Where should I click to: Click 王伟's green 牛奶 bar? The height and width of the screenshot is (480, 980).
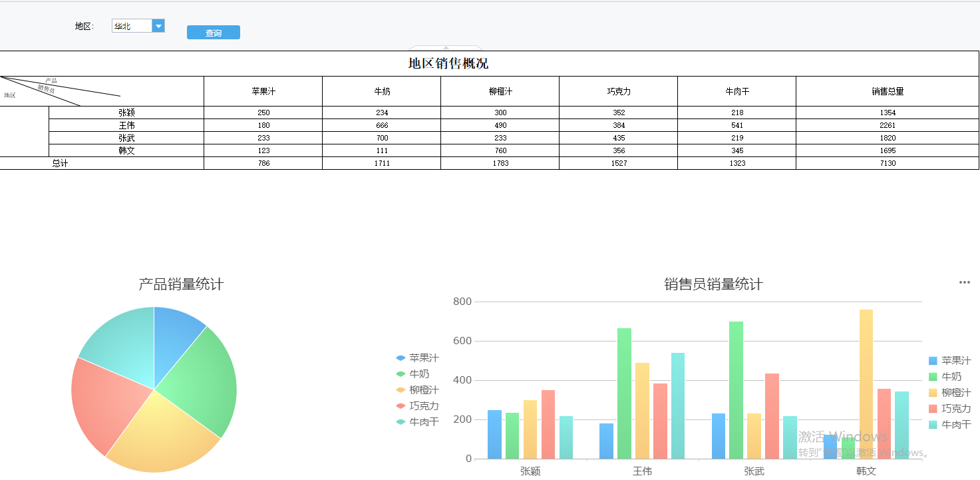624,393
